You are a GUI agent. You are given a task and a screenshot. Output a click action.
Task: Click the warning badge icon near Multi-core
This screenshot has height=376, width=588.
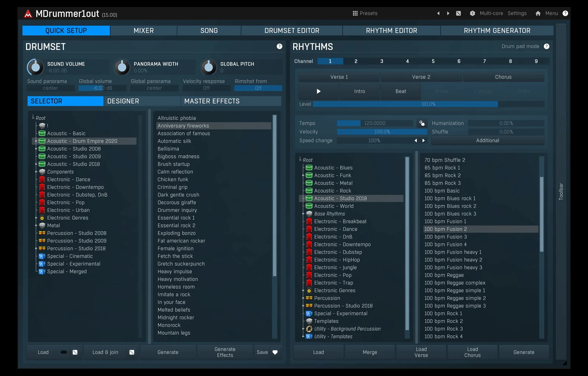tap(472, 13)
